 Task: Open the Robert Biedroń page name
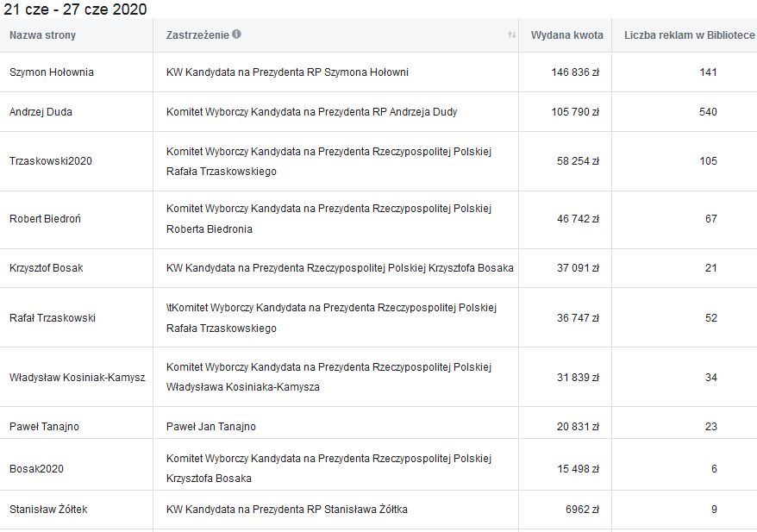click(x=46, y=219)
